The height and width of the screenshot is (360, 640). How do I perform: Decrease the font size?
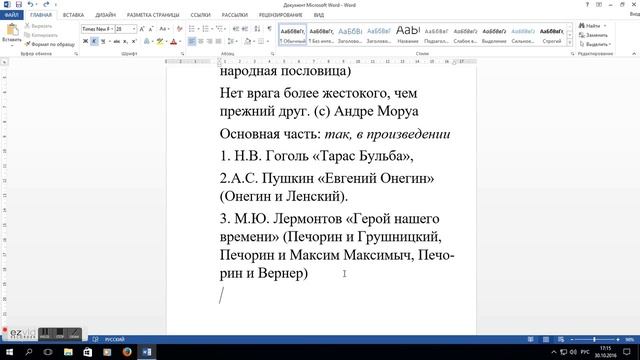point(151,29)
